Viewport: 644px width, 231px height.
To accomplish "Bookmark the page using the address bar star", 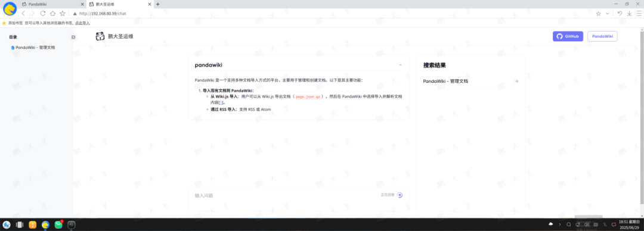I will (63, 14).
